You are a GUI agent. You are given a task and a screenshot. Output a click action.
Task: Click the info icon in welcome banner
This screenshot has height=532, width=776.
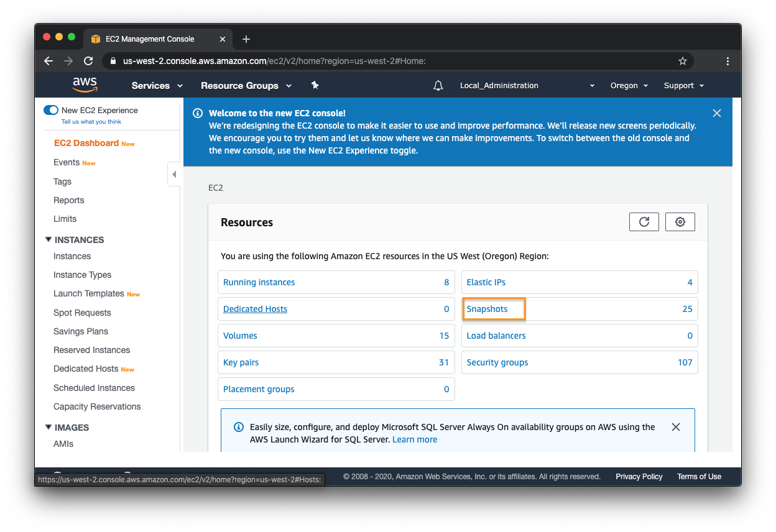(198, 113)
